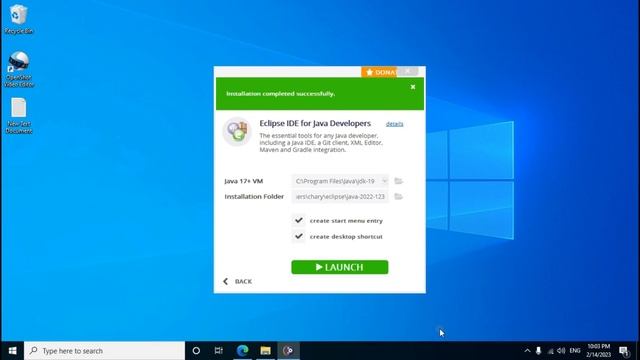The image size is (640, 360).
Task: Open network status tray icon
Action: [x=551, y=351]
